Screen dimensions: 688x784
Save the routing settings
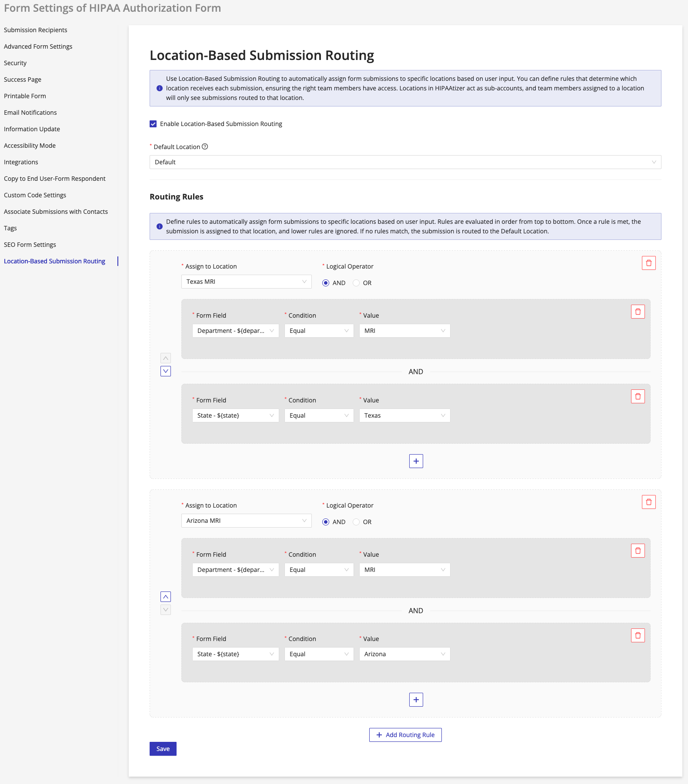163,749
